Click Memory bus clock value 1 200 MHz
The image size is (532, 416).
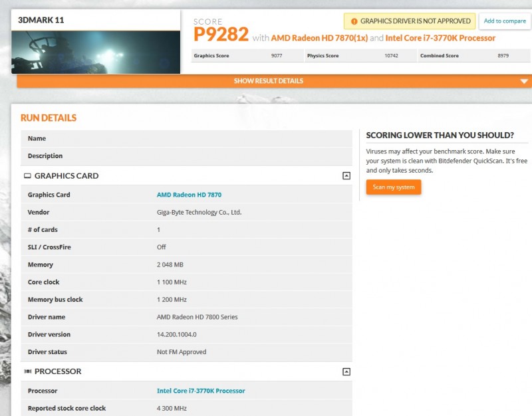pyautogui.click(x=172, y=299)
